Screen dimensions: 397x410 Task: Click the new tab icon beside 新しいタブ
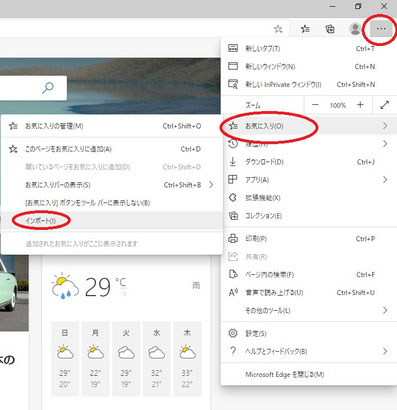tap(233, 48)
